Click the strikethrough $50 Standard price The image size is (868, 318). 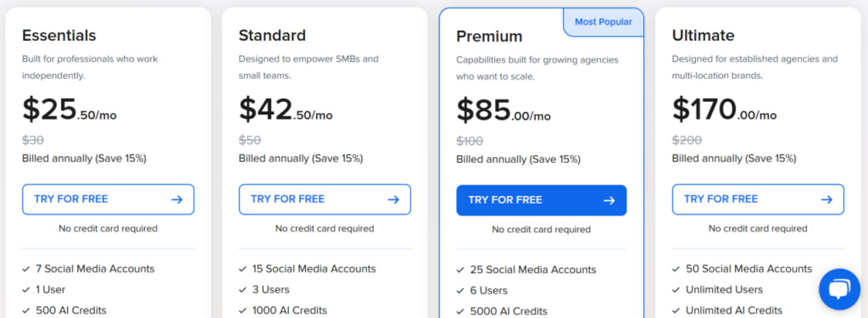[250, 140]
